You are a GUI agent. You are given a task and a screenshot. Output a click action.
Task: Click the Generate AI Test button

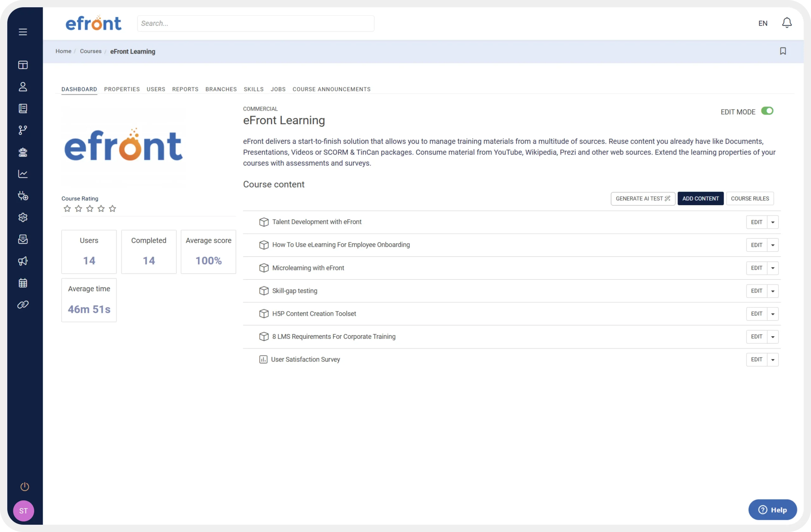tap(643, 198)
